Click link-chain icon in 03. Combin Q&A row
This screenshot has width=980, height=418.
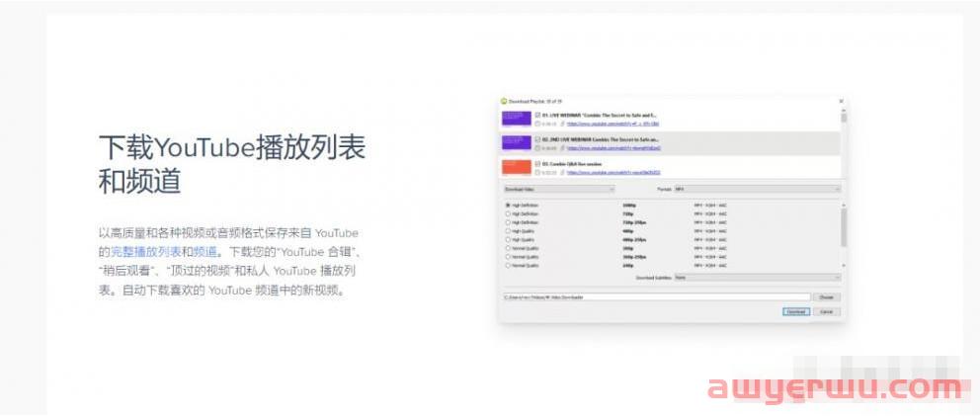[562, 172]
